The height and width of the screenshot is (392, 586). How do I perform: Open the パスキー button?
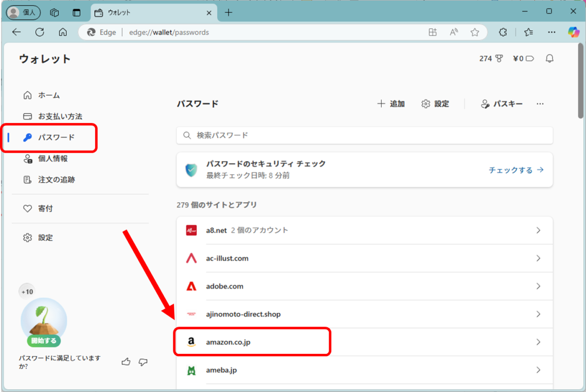coord(501,104)
